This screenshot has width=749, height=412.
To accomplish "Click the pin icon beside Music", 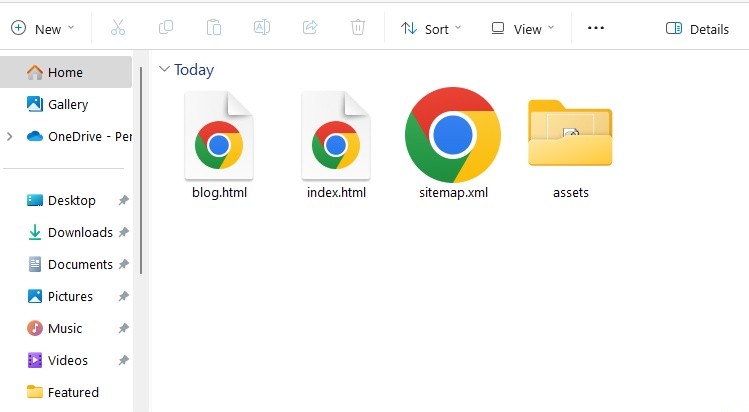I will (x=123, y=328).
